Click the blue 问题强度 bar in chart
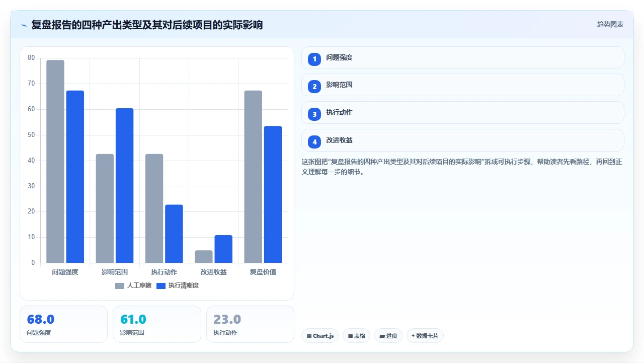The width and height of the screenshot is (644, 363). point(75,177)
